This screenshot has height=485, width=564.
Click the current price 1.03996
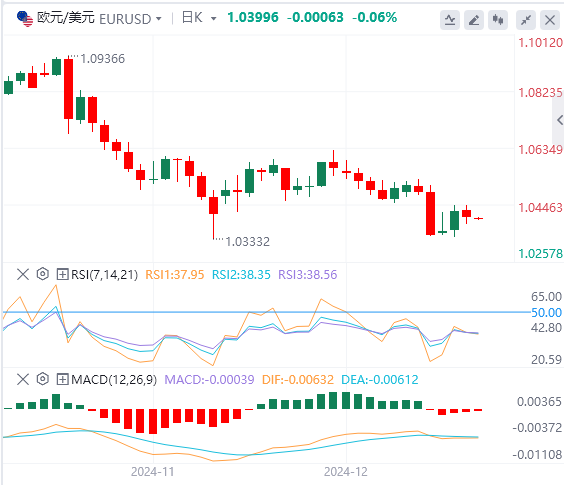(x=253, y=17)
